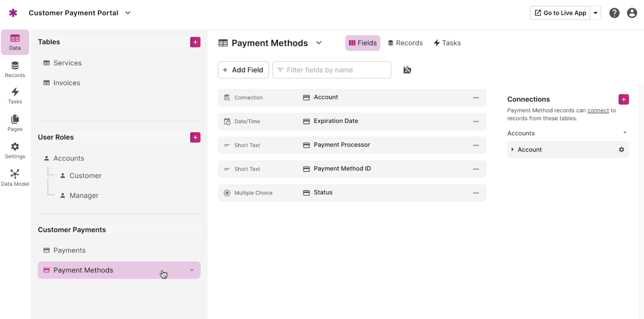Toggle the hide fields icon beside filter
This screenshot has height=319, width=644.
407,70
